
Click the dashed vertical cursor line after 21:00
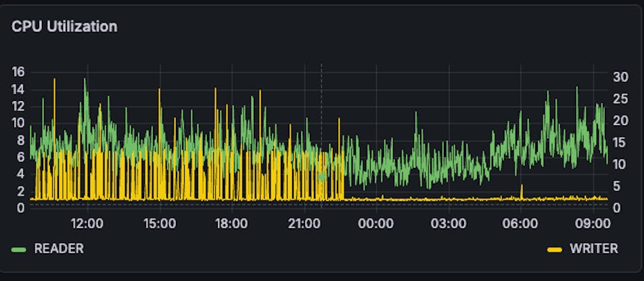321,135
